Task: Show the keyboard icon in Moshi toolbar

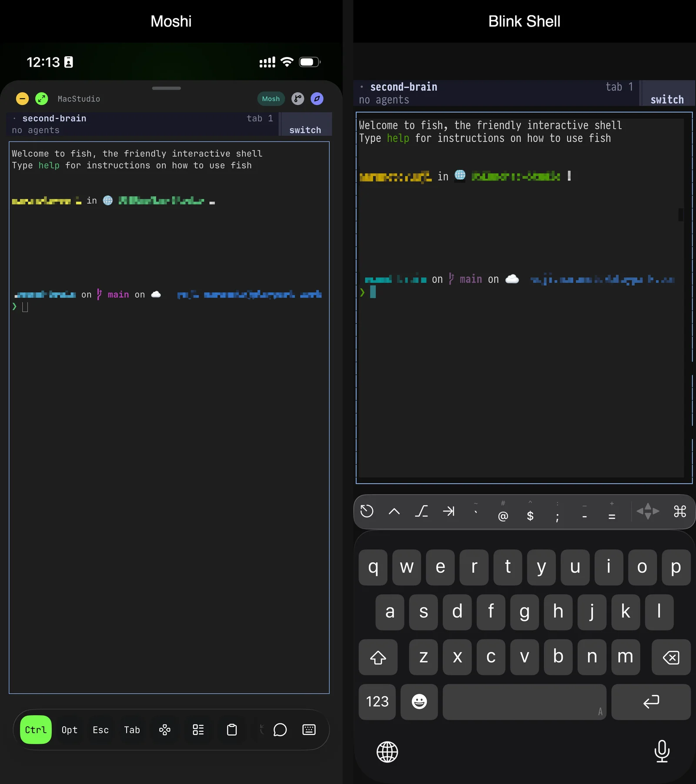Action: (x=309, y=730)
